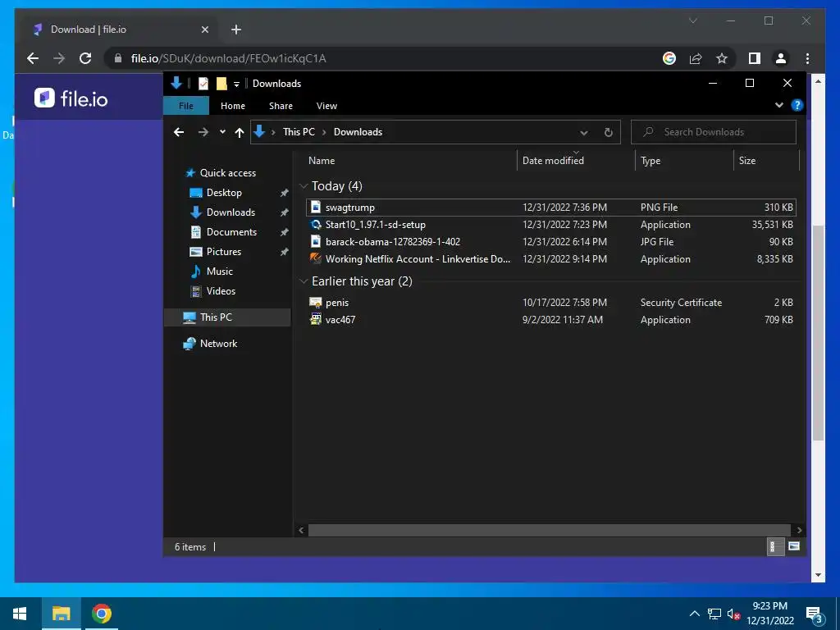
Task: Select the swagtrump PNG file
Action: (551, 208)
